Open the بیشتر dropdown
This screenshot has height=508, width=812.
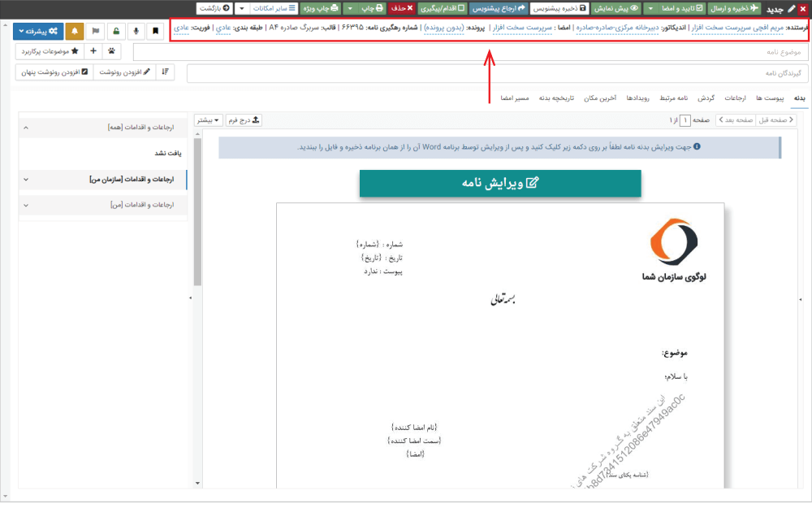pos(208,120)
